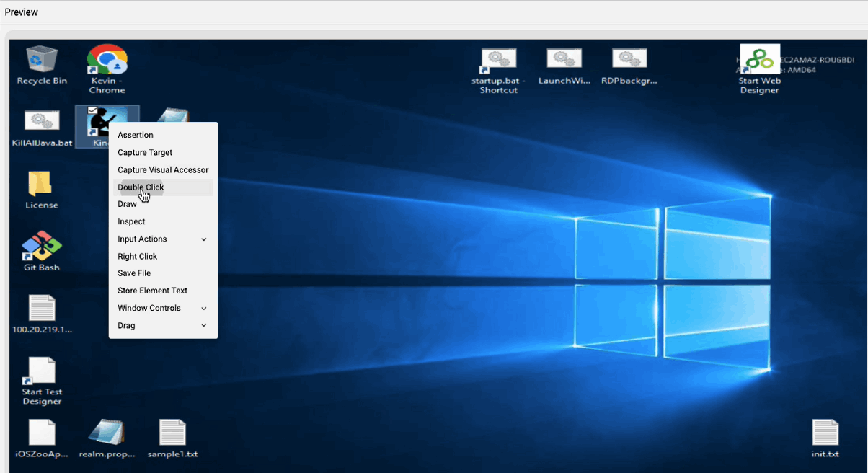
Task: Click the sample1.txt file on desktop
Action: (172, 433)
